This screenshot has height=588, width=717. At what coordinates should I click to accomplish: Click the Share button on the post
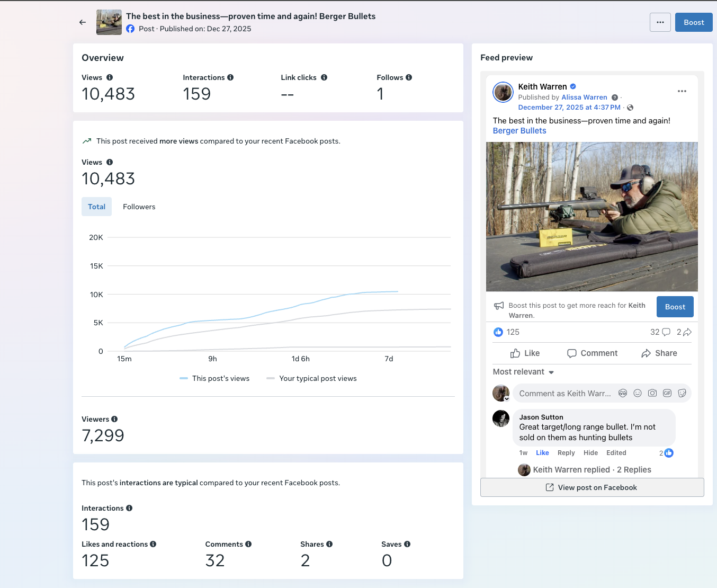(x=659, y=353)
